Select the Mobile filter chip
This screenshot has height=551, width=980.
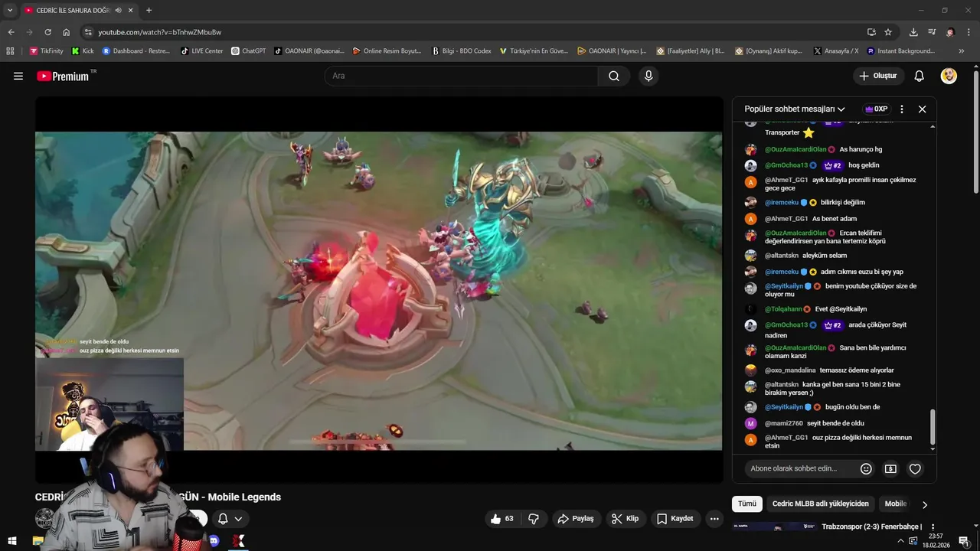896,504
